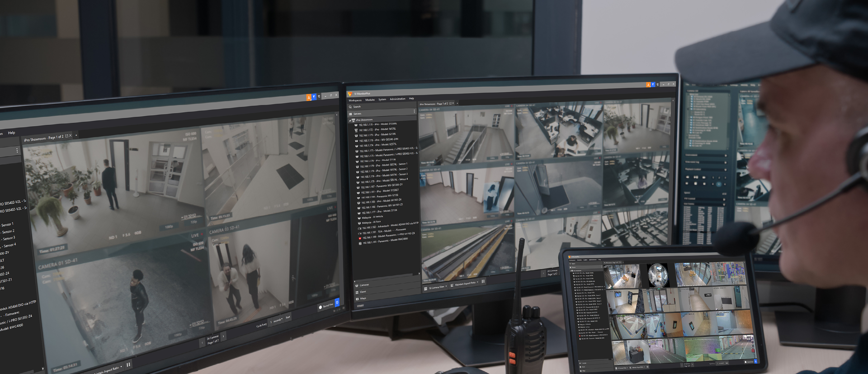The width and height of the screenshot is (868, 374).
Task: Close the iPro Showroom tab on center monitor
Action: pyautogui.click(x=453, y=103)
